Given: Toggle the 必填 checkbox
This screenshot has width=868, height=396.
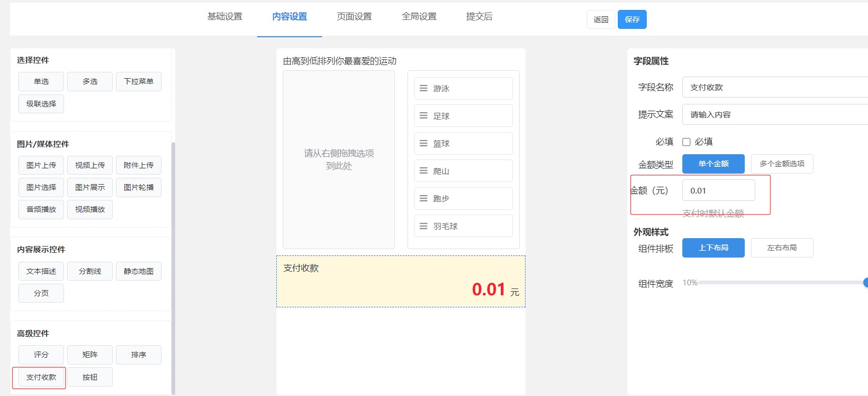Looking at the screenshot, I should coord(686,142).
